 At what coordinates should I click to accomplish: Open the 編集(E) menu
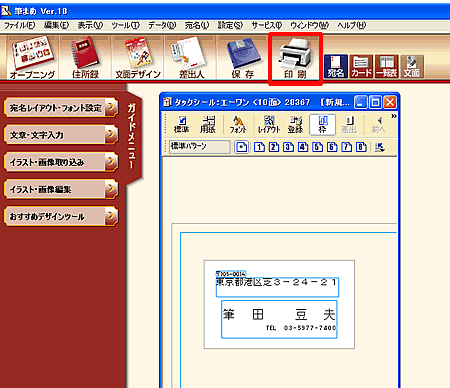pos(56,25)
